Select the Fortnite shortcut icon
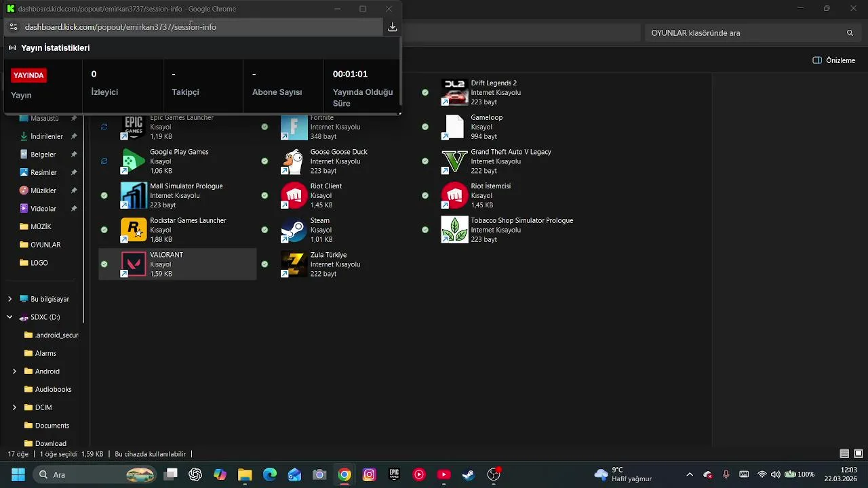This screenshot has height=488, width=868. click(x=294, y=127)
